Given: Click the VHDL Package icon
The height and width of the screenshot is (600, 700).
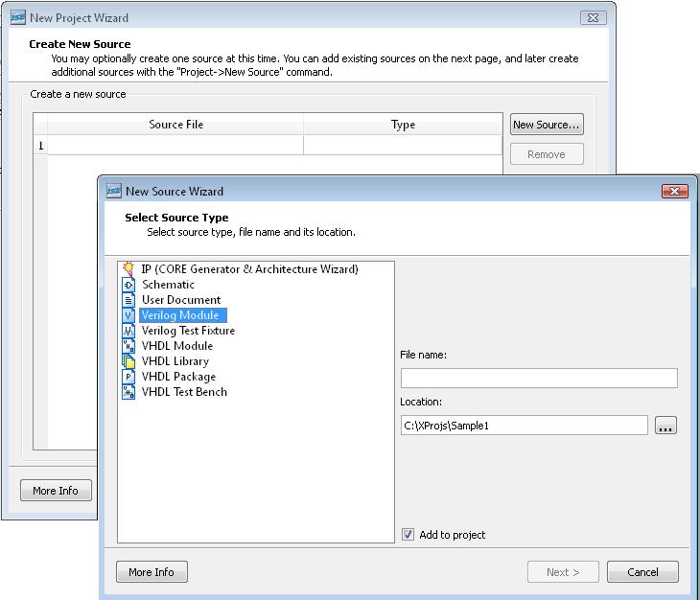Looking at the screenshot, I should coord(128,377).
